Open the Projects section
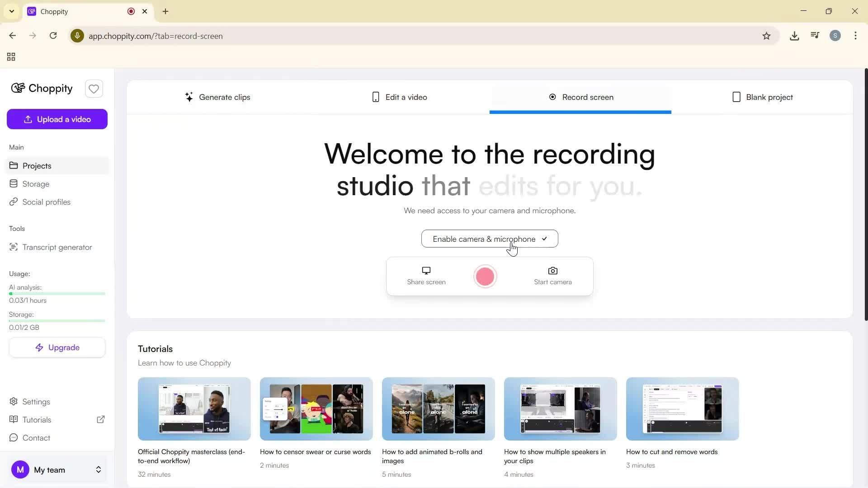The height and width of the screenshot is (488, 868). (37, 165)
